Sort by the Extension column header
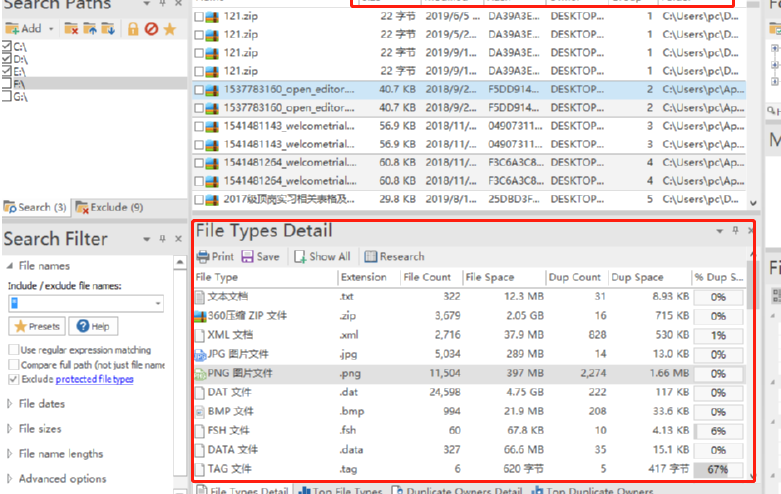The image size is (781, 494). tap(369, 277)
